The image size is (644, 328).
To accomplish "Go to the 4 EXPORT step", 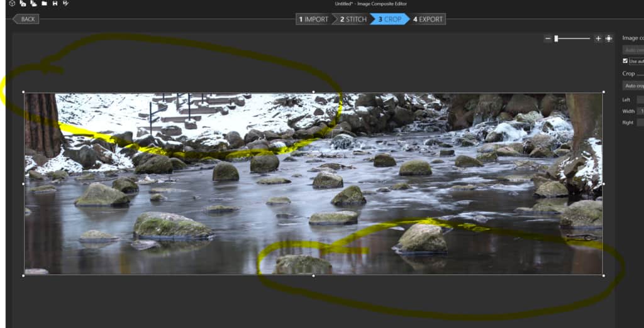I will coord(428,19).
